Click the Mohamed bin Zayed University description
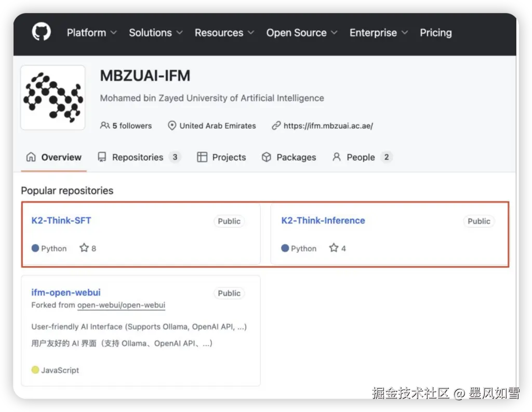532x412 pixels. coord(212,98)
